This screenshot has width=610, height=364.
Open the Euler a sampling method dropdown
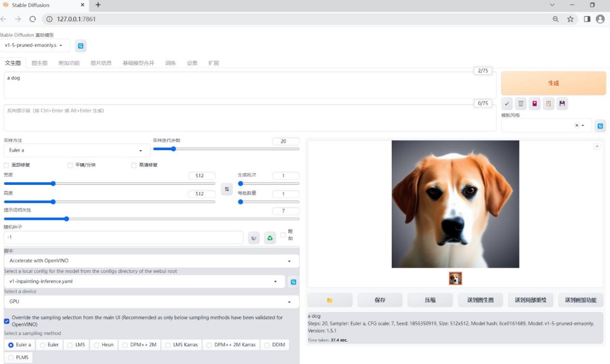click(x=77, y=150)
